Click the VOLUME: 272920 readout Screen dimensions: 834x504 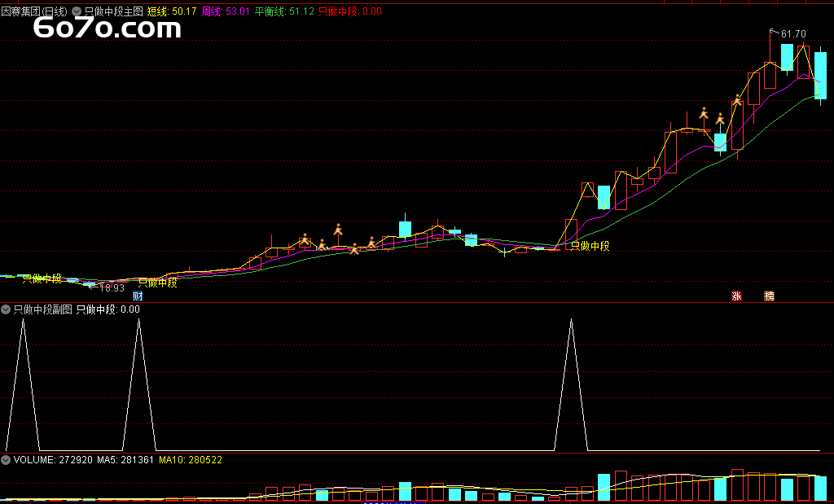53,460
